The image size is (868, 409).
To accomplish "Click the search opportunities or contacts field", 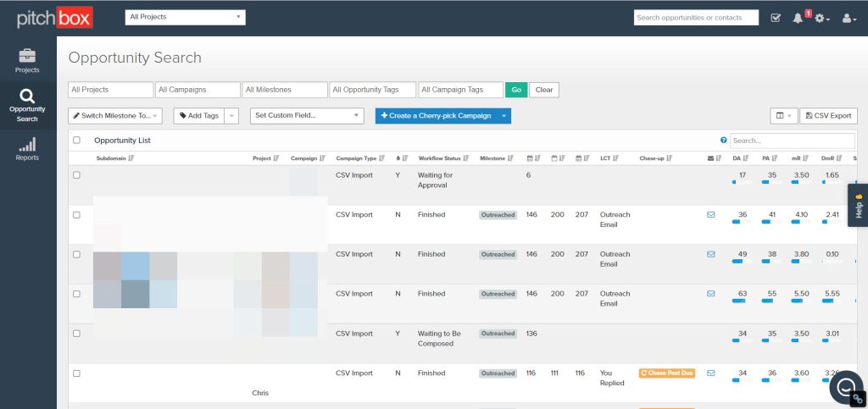I will pos(696,18).
